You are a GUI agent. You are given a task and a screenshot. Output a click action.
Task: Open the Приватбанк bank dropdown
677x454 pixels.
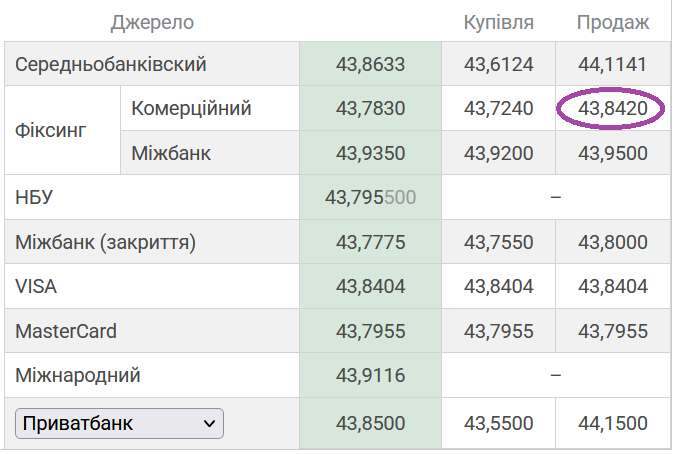tap(119, 424)
